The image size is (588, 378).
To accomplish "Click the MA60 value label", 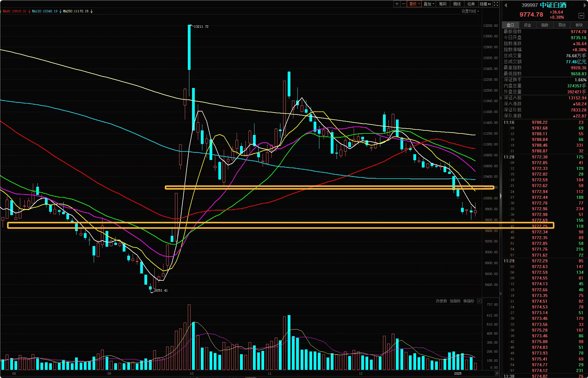I will [14, 11].
